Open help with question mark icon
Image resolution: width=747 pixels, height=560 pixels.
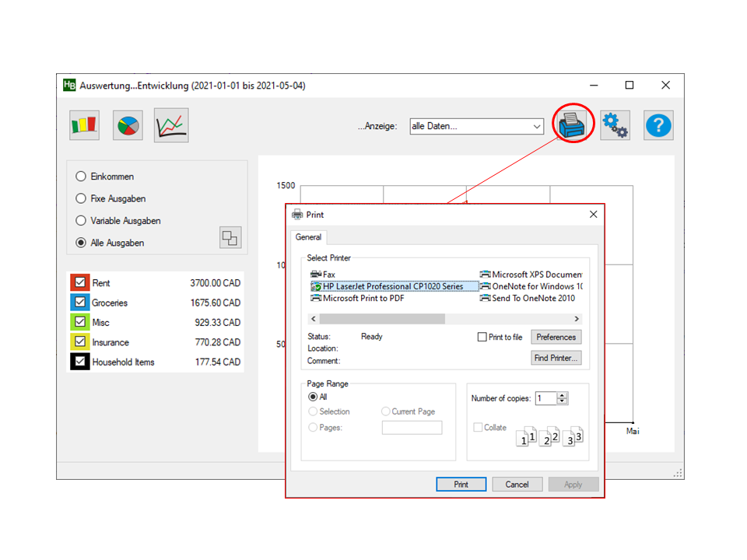pyautogui.click(x=658, y=124)
